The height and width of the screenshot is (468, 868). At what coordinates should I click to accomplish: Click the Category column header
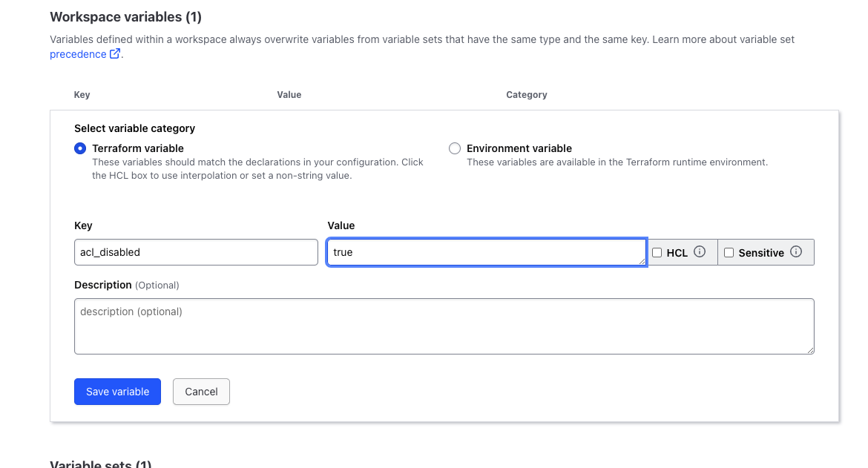click(x=526, y=95)
